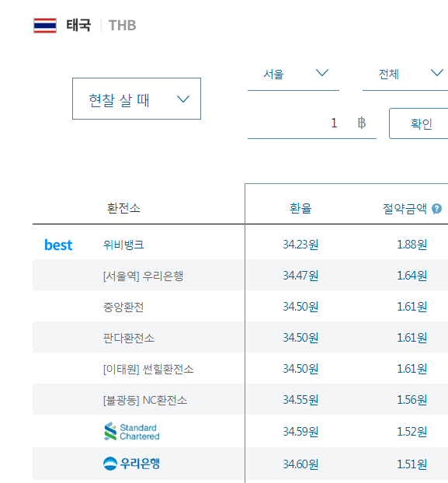Select the [불광동] NC환전소 entry
448x483 pixels.
point(145,400)
